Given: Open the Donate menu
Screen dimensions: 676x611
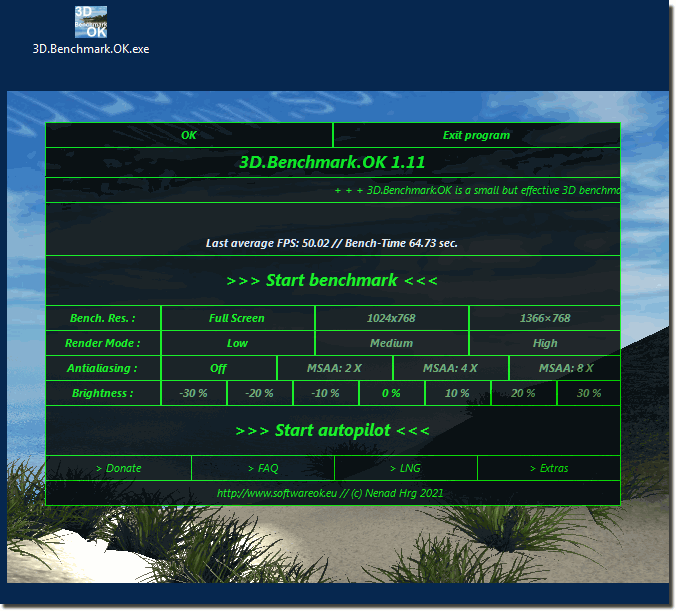Looking at the screenshot, I should click(x=119, y=468).
